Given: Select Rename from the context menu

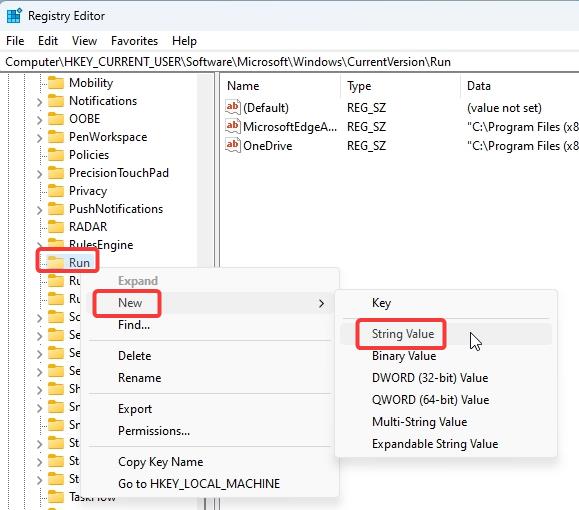Looking at the screenshot, I should pyautogui.click(x=209, y=378).
